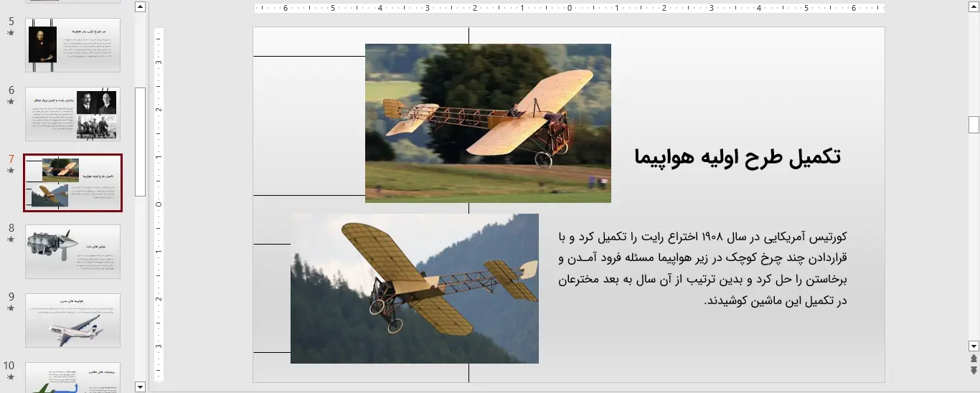This screenshot has width=980, height=393.
Task: Open slide 5 thumbnail with the portrait
Action: [x=72, y=45]
